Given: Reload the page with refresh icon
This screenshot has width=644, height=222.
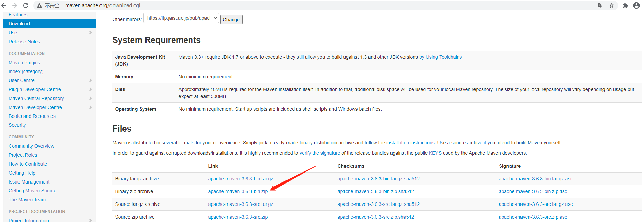Looking at the screenshot, I should [x=26, y=5].
